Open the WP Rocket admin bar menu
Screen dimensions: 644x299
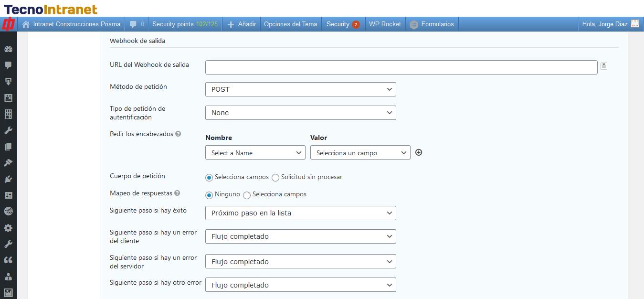coord(385,24)
